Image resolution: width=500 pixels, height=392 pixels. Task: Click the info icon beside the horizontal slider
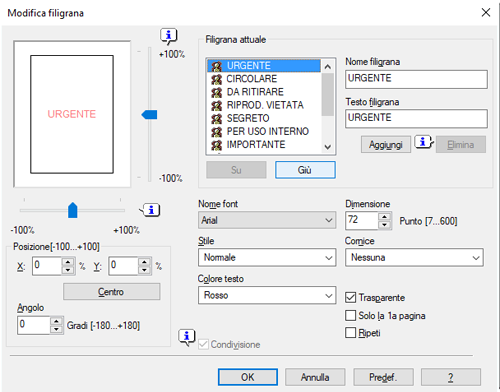tap(151, 210)
